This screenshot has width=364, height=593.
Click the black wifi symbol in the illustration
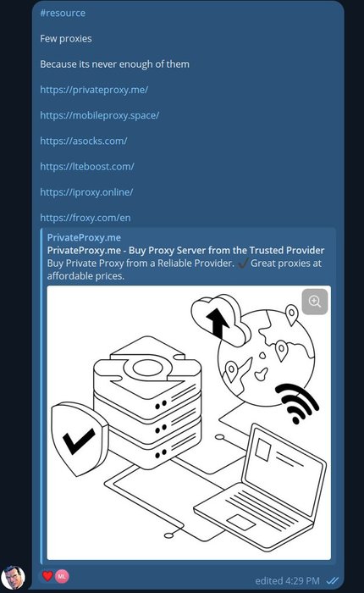pos(297,403)
